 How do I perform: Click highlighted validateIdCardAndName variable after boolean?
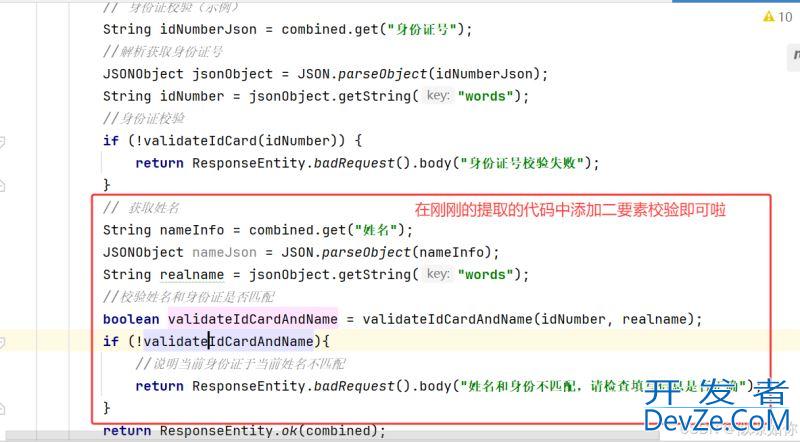tap(253, 319)
